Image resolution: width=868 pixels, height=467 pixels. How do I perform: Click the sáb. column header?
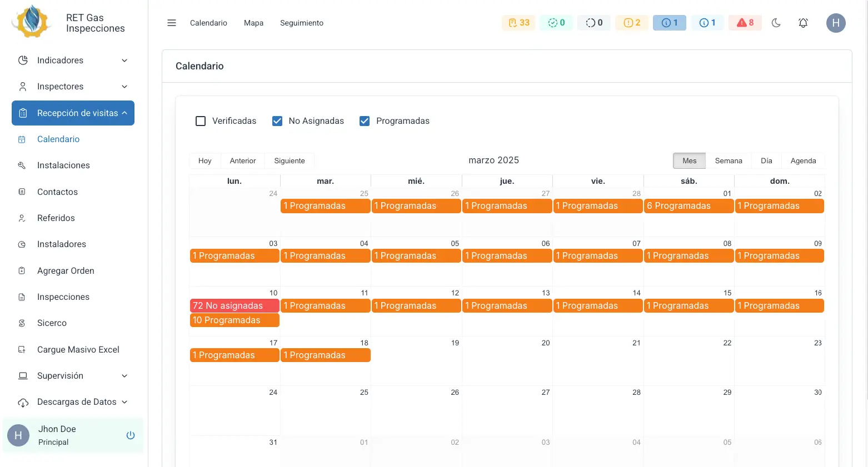(689, 181)
